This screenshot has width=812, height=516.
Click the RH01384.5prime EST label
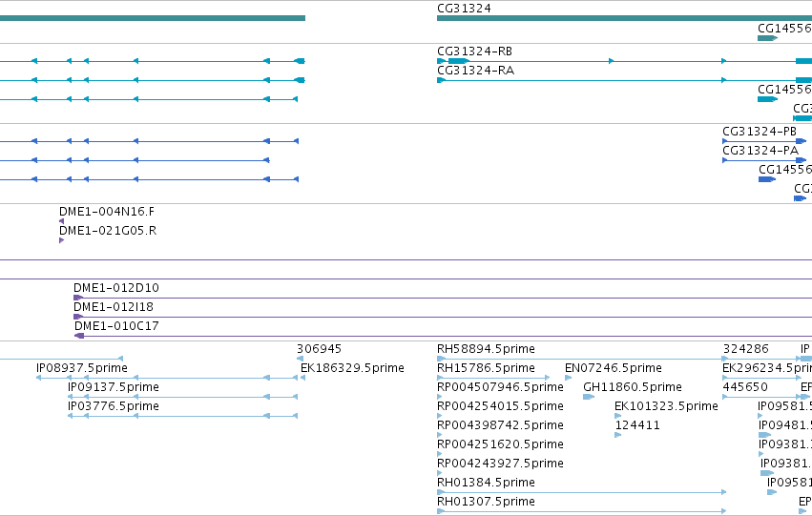[x=486, y=483]
